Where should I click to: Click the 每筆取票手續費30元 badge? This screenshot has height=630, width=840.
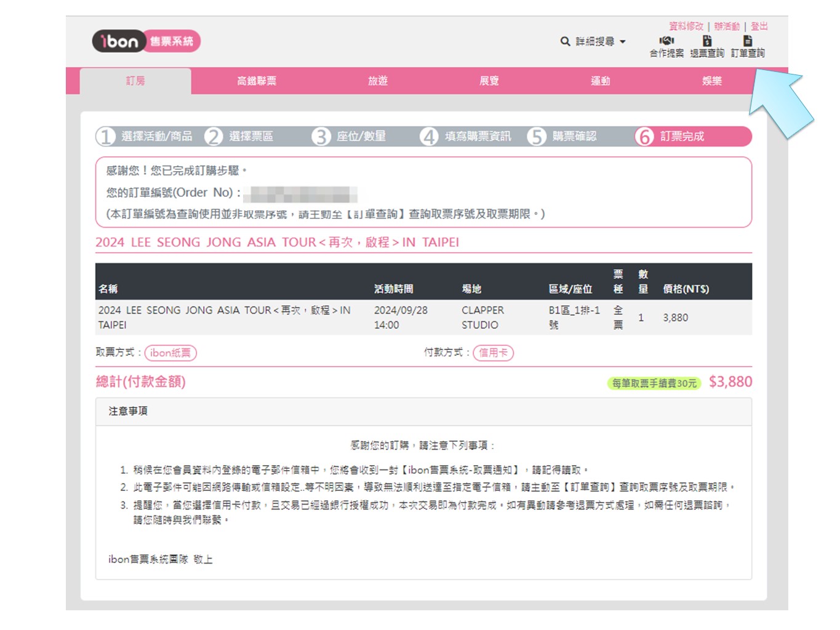(654, 383)
